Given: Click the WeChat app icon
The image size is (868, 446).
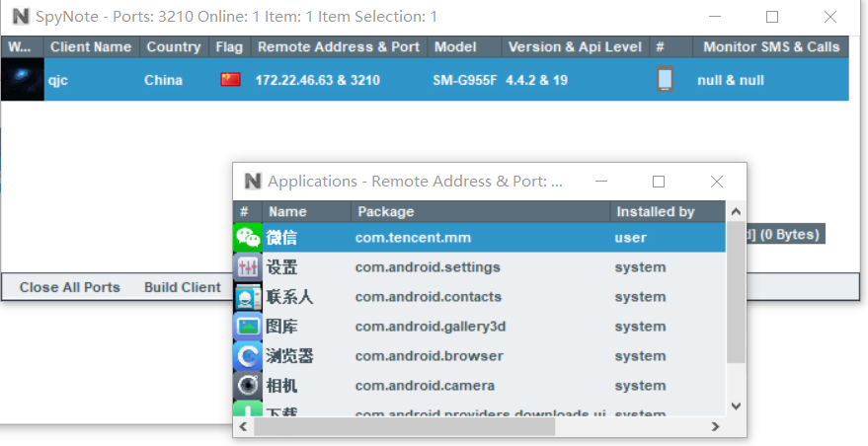Looking at the screenshot, I should click(248, 238).
